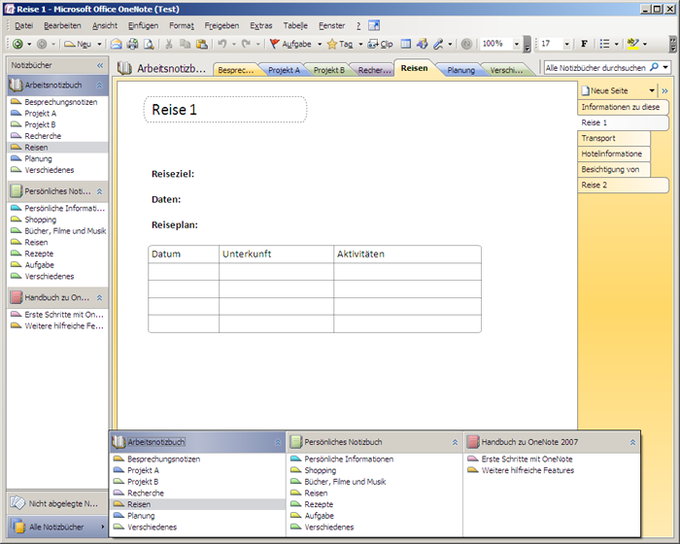Image resolution: width=680 pixels, height=544 pixels.
Task: Click into the search notebooks field
Action: pos(596,67)
